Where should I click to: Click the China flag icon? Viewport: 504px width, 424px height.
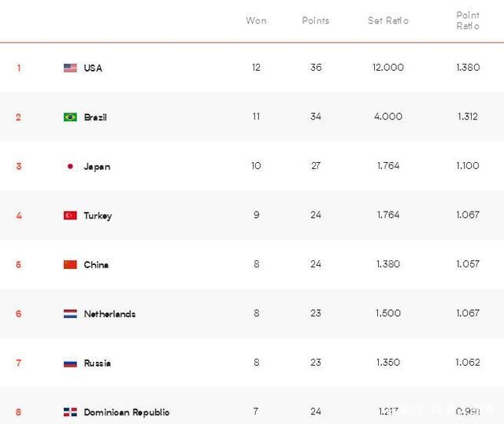70,264
